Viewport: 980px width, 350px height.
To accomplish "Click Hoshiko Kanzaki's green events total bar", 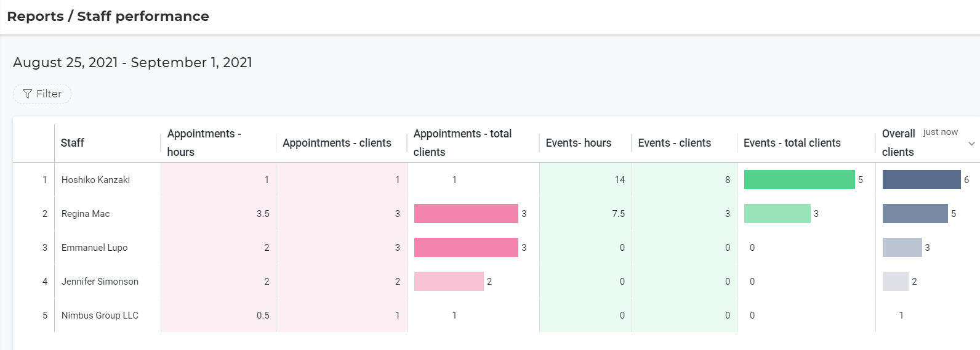I will coord(799,180).
